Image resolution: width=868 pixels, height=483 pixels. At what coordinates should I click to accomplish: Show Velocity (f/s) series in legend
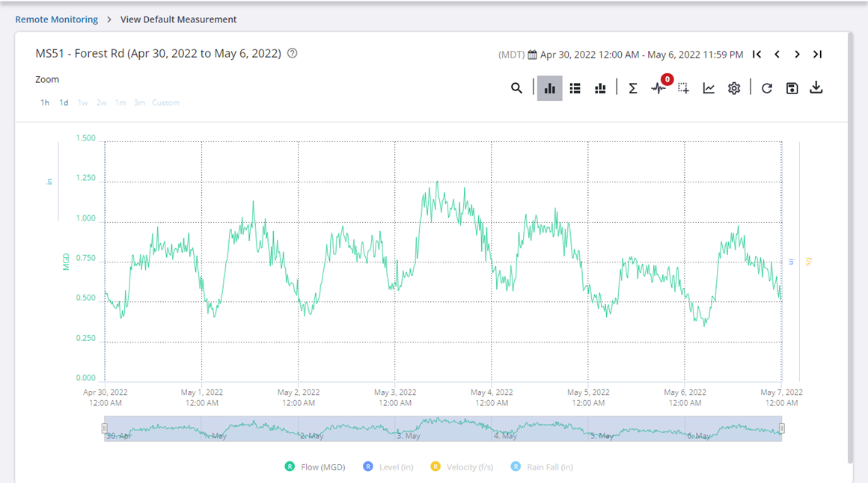coord(462,467)
